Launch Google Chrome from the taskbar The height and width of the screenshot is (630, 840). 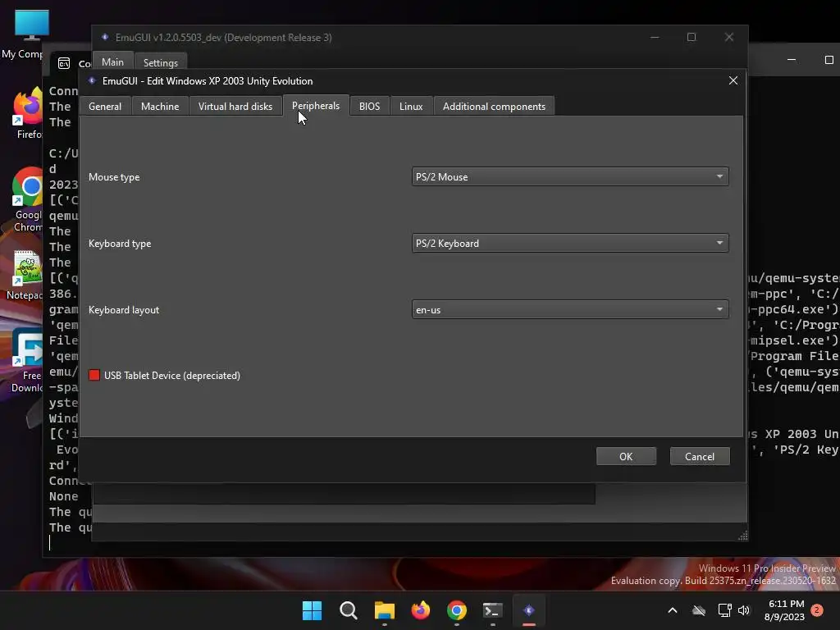tap(456, 610)
